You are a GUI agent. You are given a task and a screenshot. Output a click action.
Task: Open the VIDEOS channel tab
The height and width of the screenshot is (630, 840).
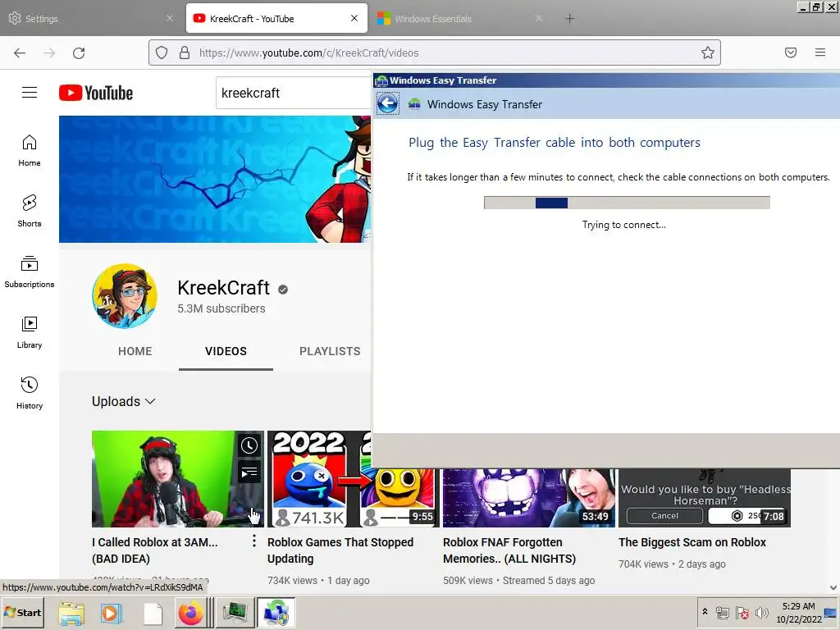(x=226, y=351)
